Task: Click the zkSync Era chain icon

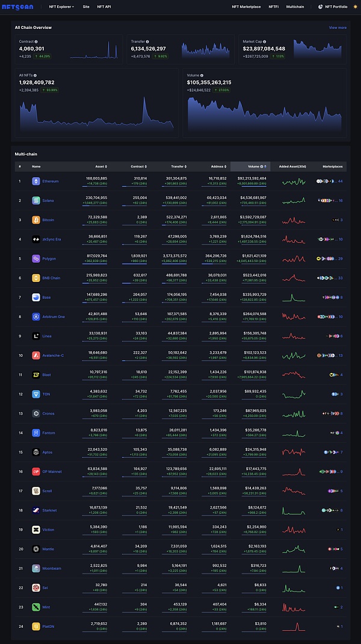Action: tap(36, 239)
